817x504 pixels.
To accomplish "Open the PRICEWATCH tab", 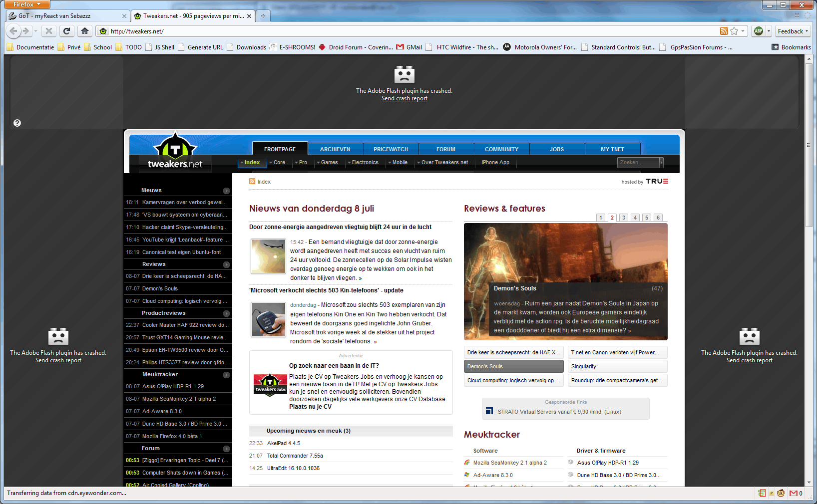I will 391,149.
